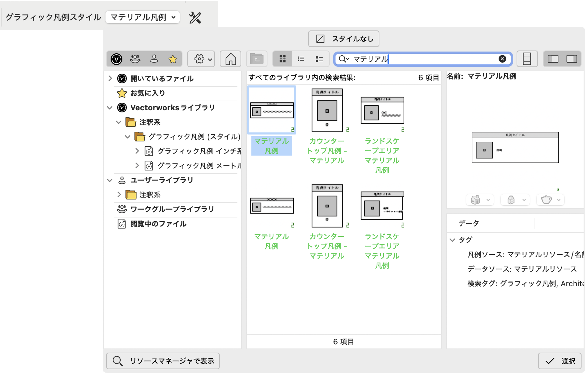Show Vectorworks libraries filter icon
This screenshot has height=376, width=588.
point(117,59)
